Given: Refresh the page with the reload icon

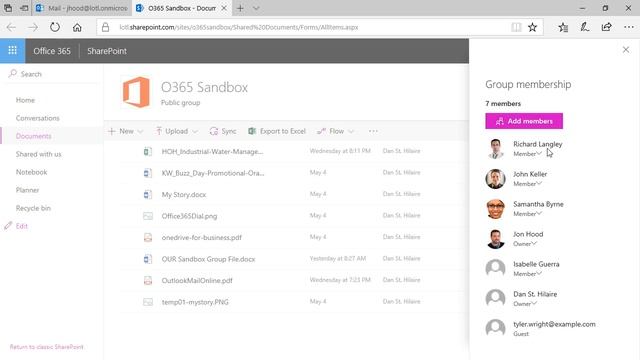Looking at the screenshot, I should point(55,27).
